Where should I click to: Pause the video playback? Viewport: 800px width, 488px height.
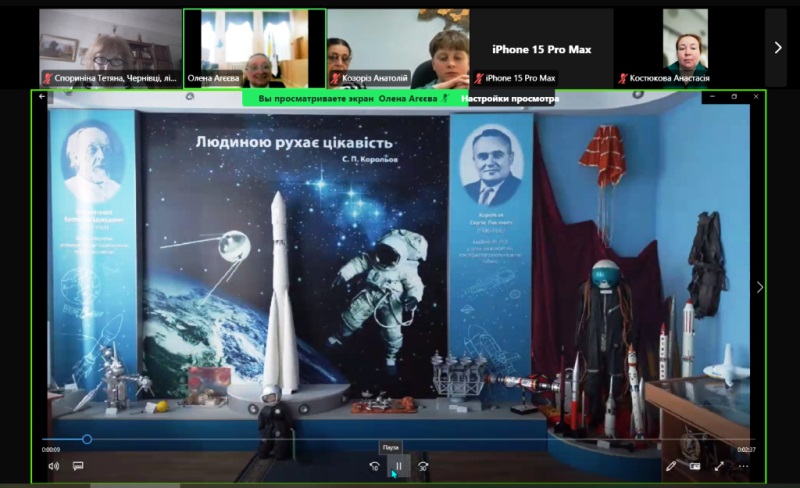pos(398,465)
